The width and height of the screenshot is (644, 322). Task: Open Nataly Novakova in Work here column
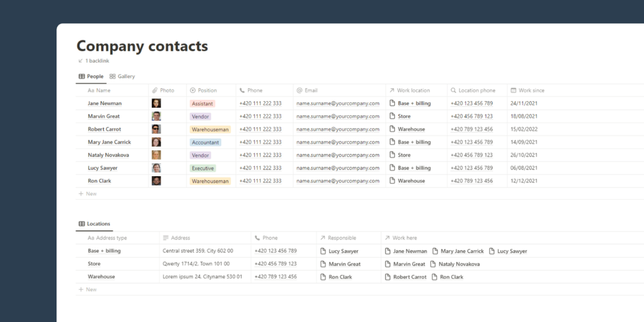(455, 264)
